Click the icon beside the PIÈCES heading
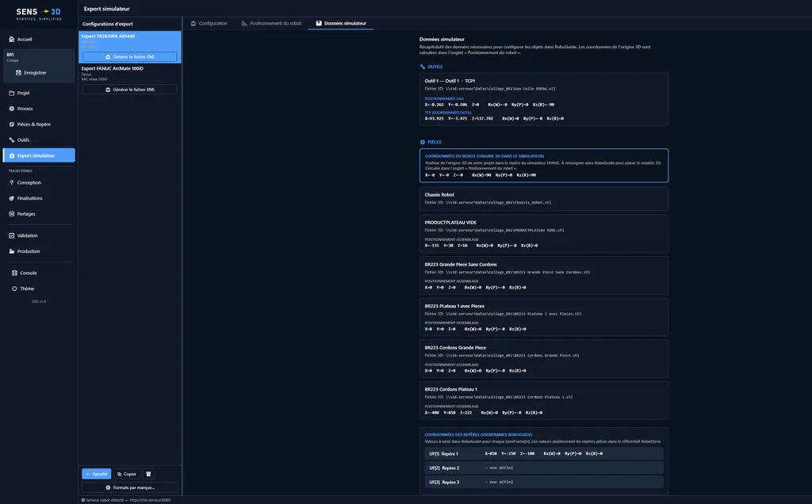The width and height of the screenshot is (812, 504). tap(423, 142)
